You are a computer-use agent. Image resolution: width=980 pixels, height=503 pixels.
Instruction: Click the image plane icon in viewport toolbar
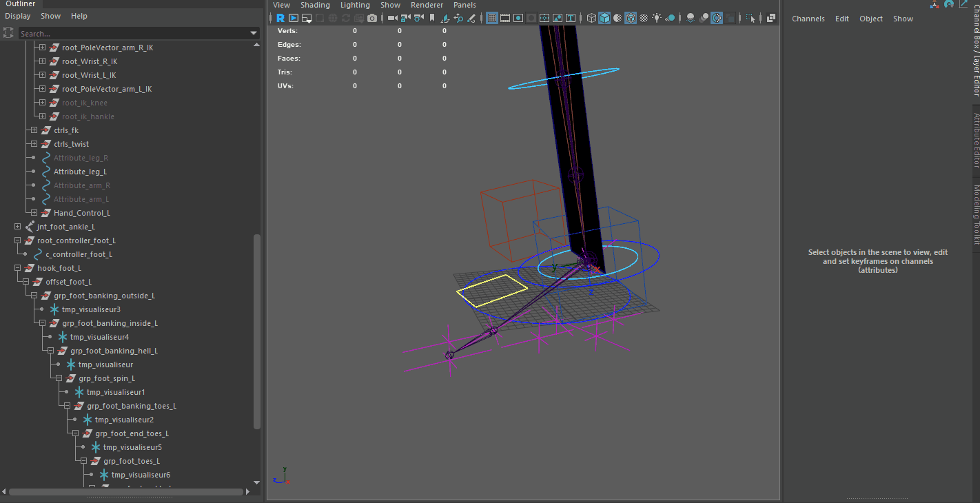pyautogui.click(x=445, y=18)
